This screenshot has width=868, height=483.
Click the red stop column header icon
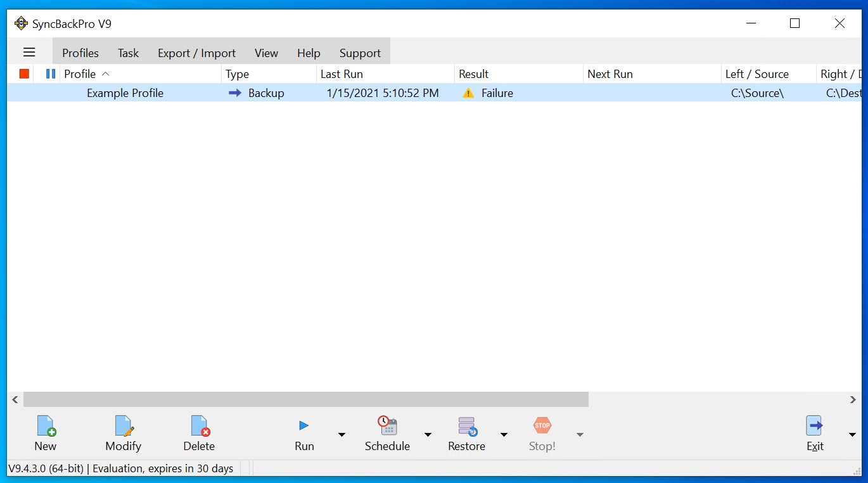pyautogui.click(x=25, y=74)
